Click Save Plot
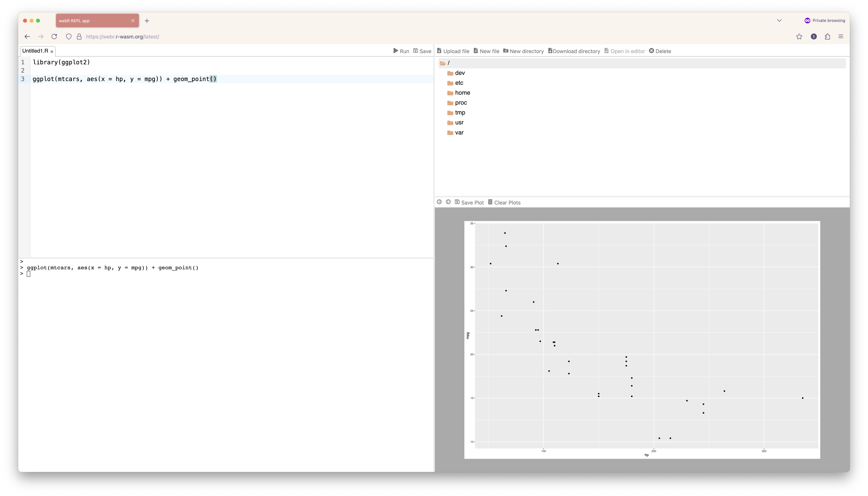868x496 pixels. click(x=469, y=202)
